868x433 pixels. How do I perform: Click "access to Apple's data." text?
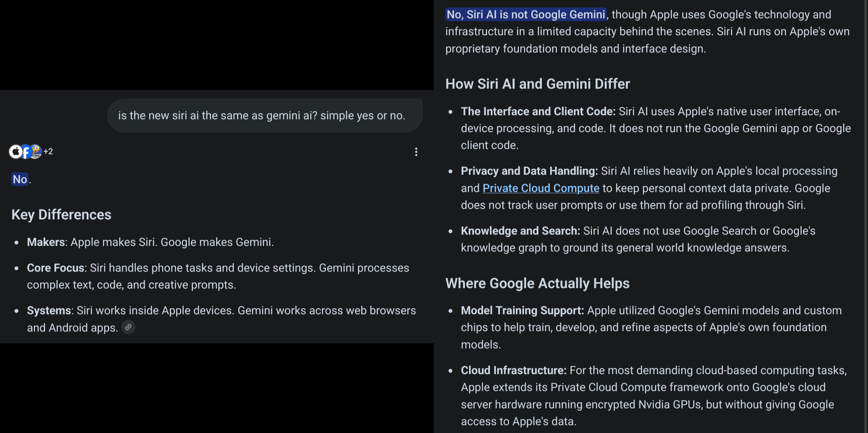pos(518,421)
